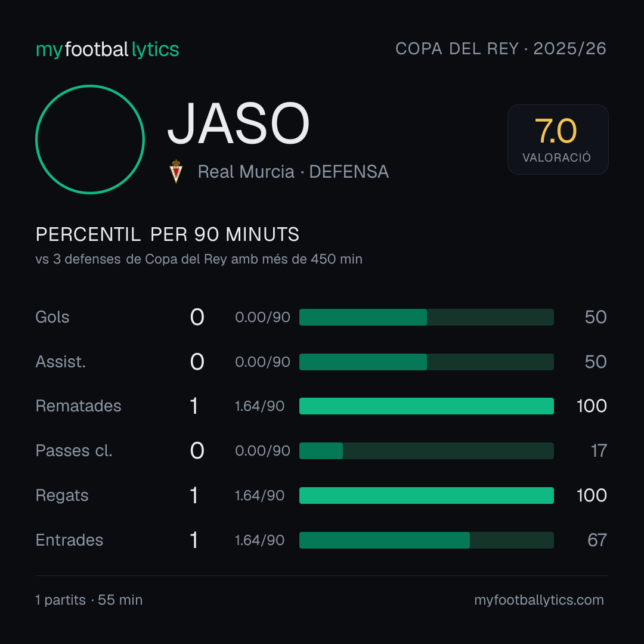Click the 7.0 Valoració rating badge
The height and width of the screenshot is (644, 644).
[558, 139]
